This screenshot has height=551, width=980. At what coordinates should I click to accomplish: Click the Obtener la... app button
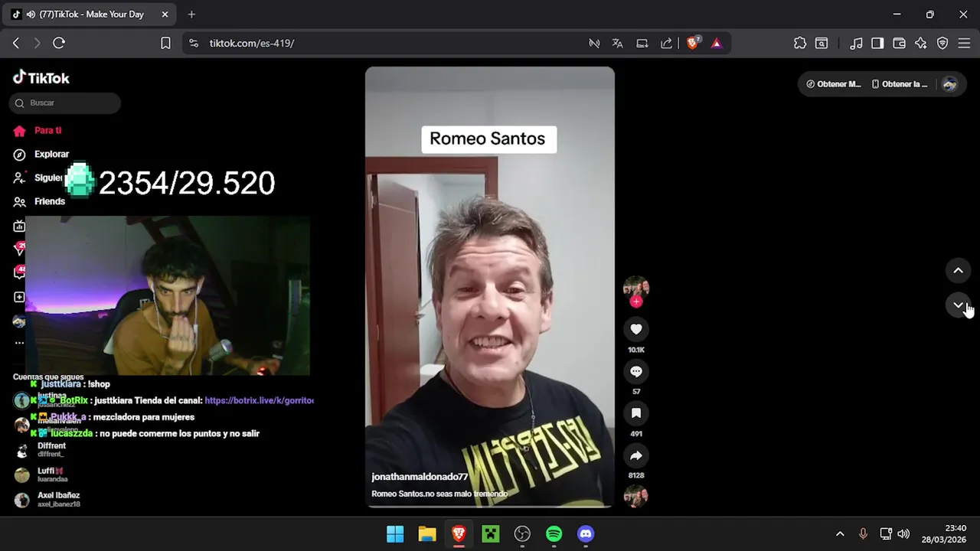(x=900, y=84)
